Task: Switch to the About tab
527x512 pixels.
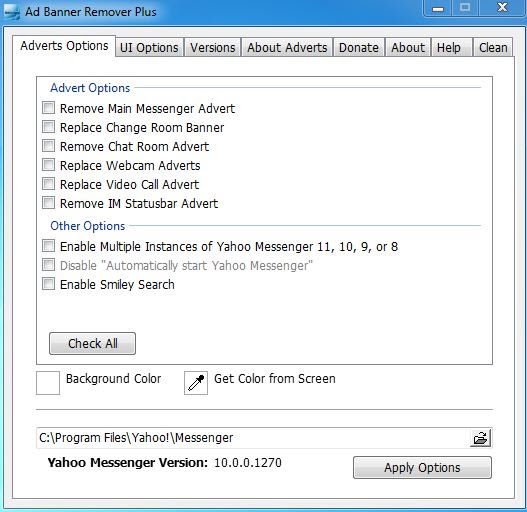Action: click(x=408, y=47)
